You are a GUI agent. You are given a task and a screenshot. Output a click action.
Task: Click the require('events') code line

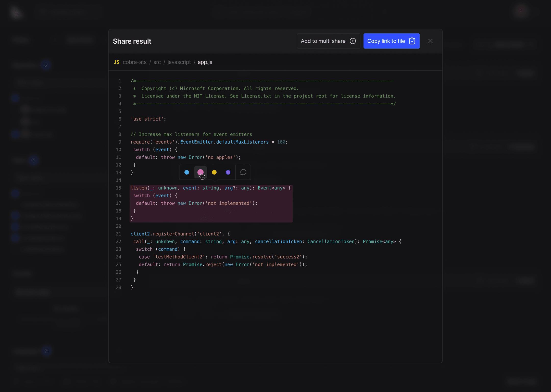[x=209, y=142]
